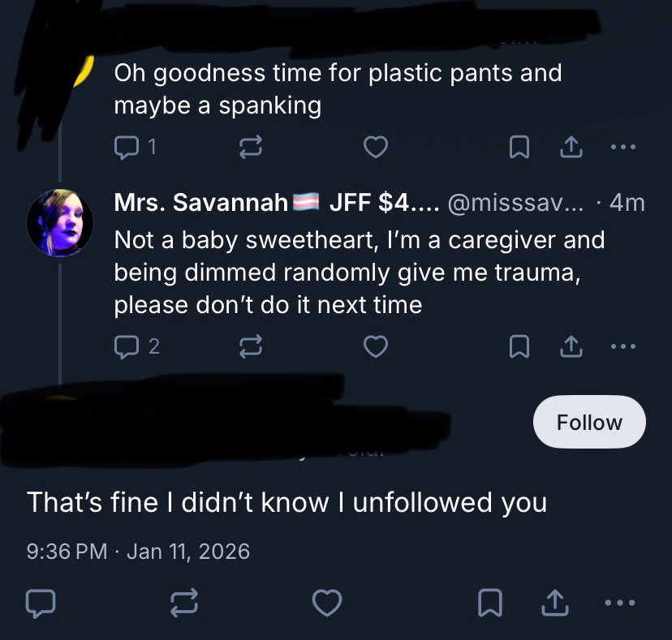Viewport: 672px width, 640px height.
Task: Open the @misssav... handle link
Action: [x=518, y=203]
